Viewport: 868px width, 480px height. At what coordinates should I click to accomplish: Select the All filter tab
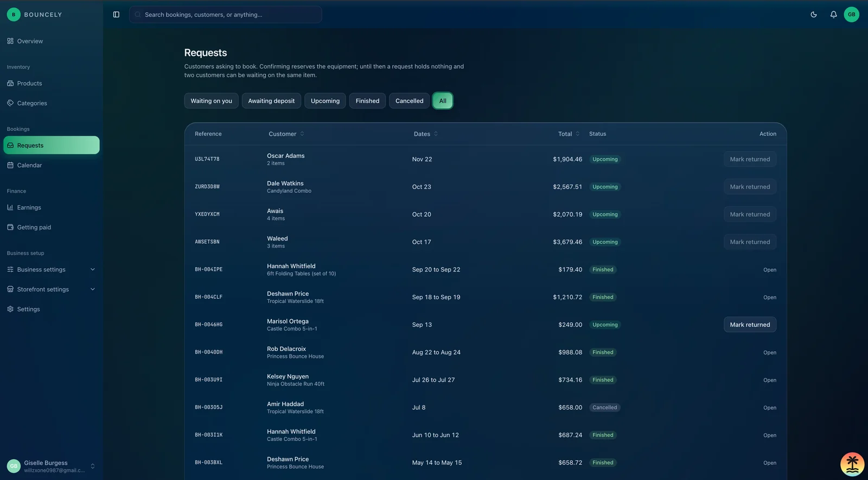coord(443,101)
